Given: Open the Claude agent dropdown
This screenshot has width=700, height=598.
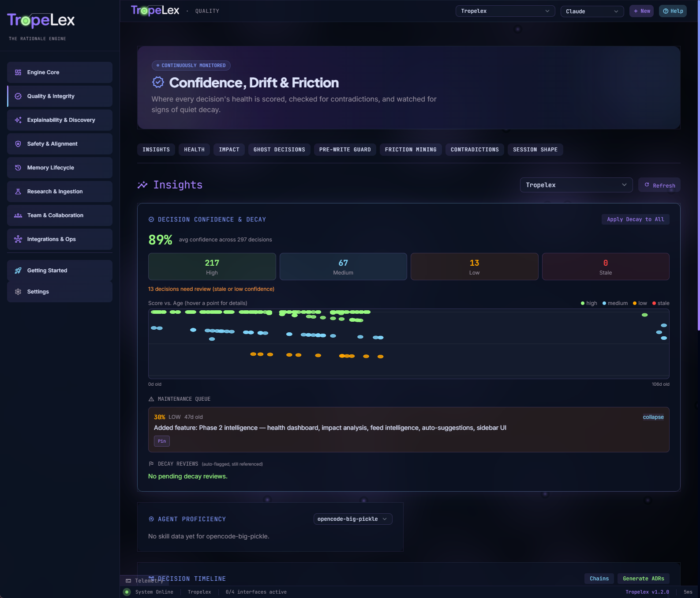Looking at the screenshot, I should 592,11.
